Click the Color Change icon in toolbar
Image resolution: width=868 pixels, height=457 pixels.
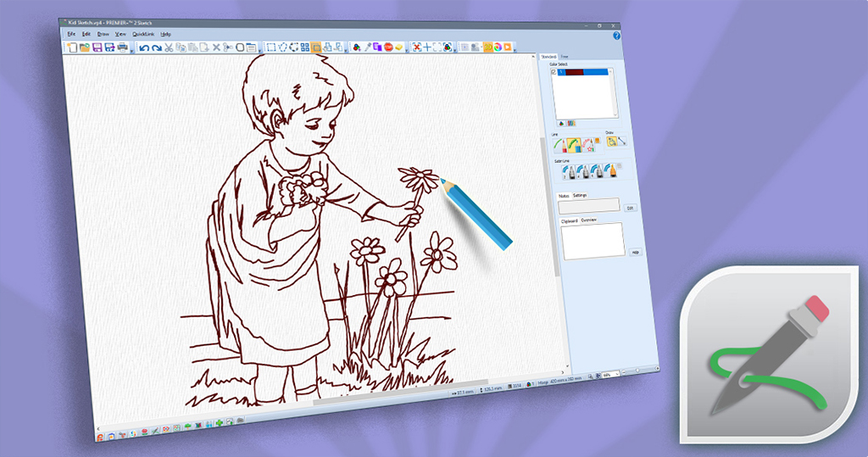click(357, 47)
